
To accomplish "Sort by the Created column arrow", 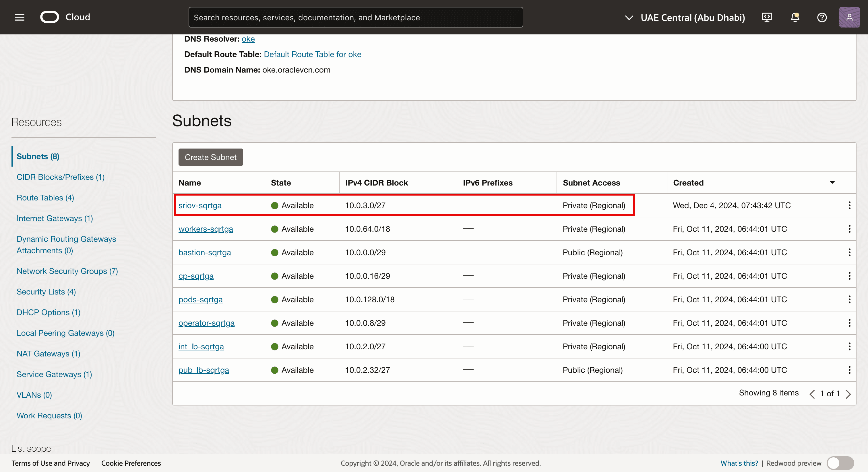I will 832,182.
